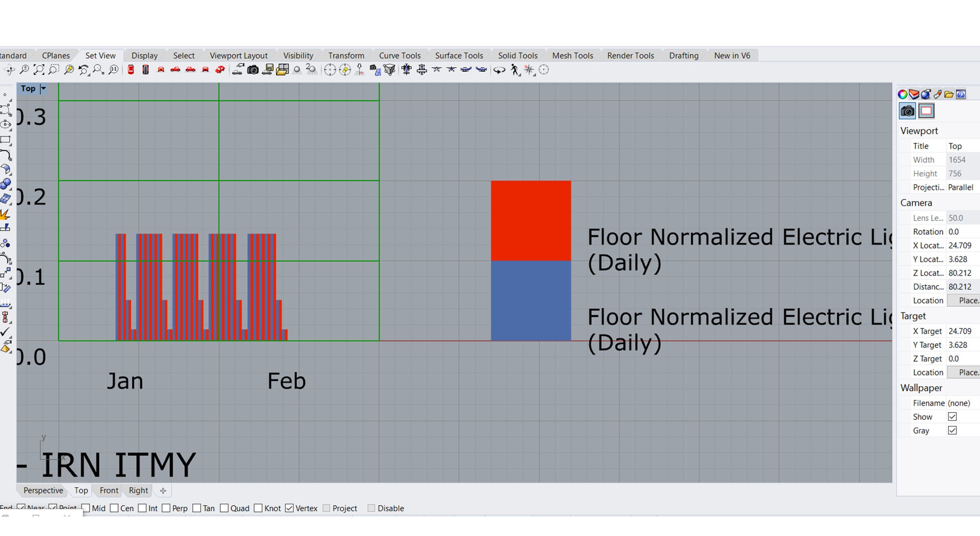Switch to the Perspective viewport tab
This screenshot has width=980, height=536.
point(43,490)
